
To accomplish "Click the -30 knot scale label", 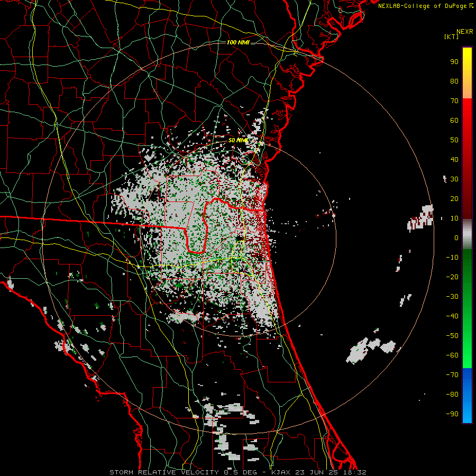I will (x=452, y=297).
